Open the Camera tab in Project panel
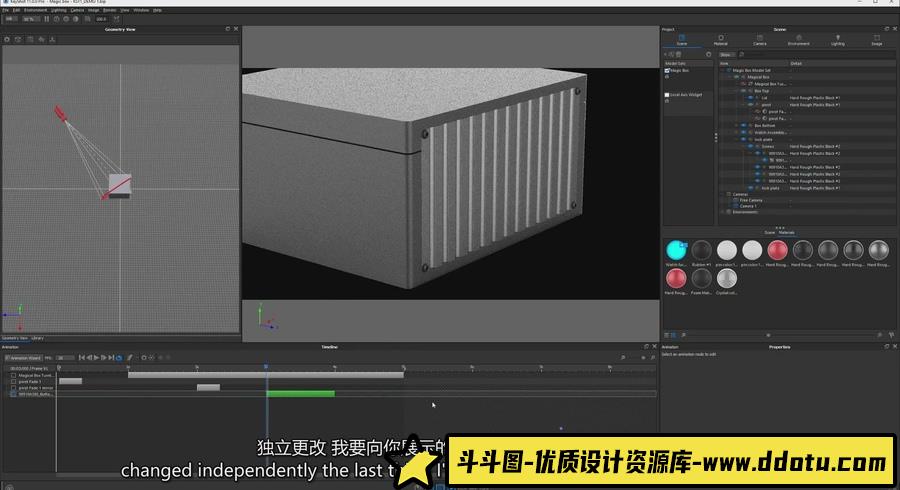Screen dimensions: 900x490 coord(759,40)
